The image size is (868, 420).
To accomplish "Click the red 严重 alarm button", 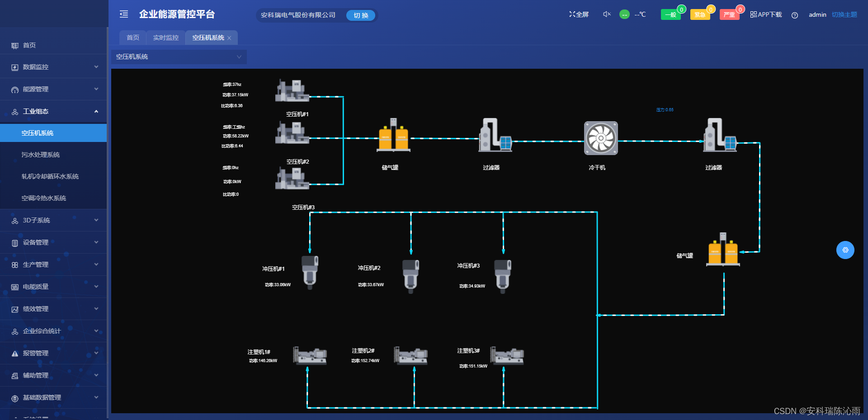I will click(x=729, y=15).
